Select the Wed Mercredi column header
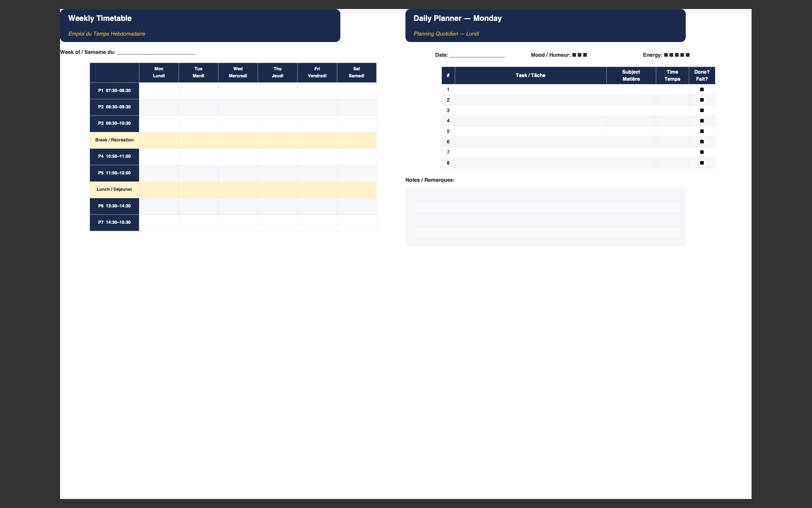The height and width of the screenshot is (508, 812). click(238, 72)
